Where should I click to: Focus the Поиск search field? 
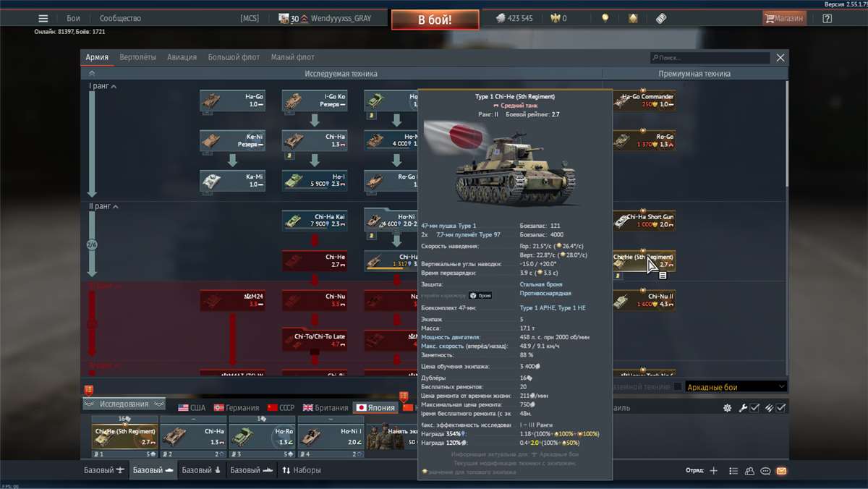pos(710,57)
